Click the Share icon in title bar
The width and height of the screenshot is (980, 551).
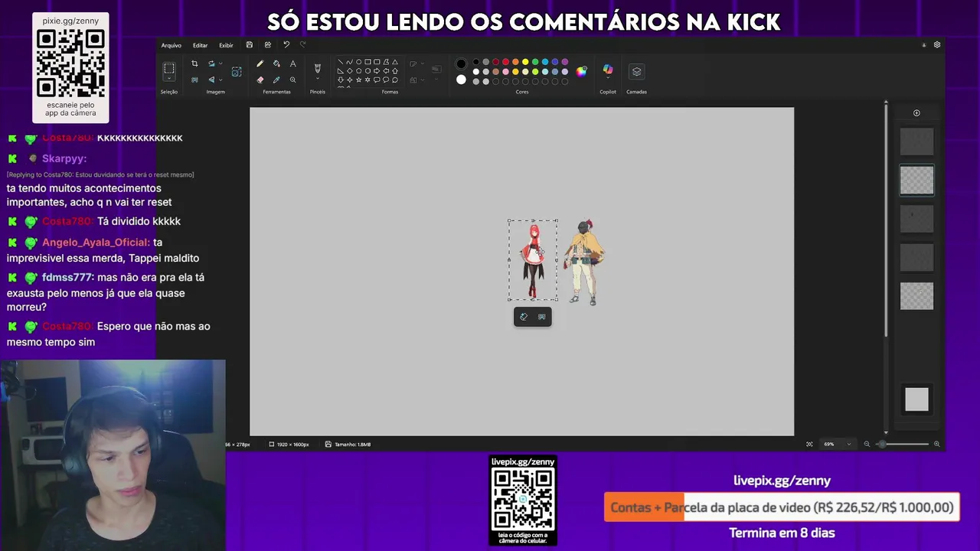click(267, 45)
